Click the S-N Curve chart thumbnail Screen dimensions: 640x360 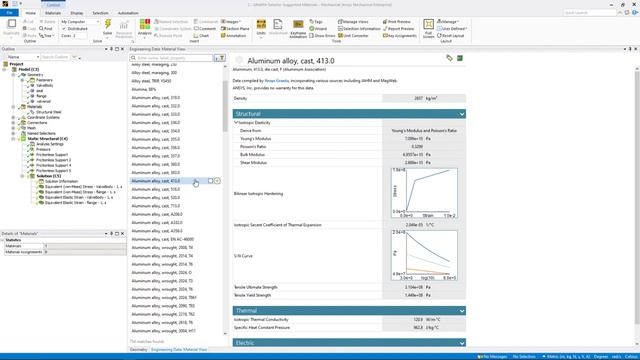424,256
